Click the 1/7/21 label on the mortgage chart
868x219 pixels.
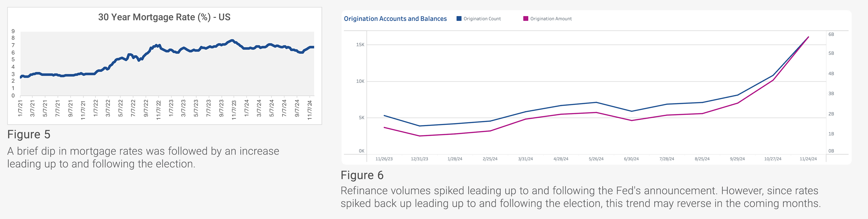(x=20, y=108)
